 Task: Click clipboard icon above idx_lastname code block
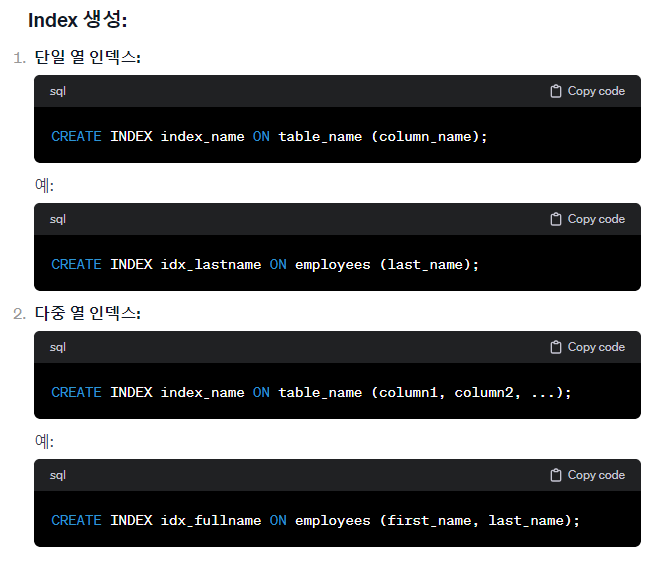556,219
